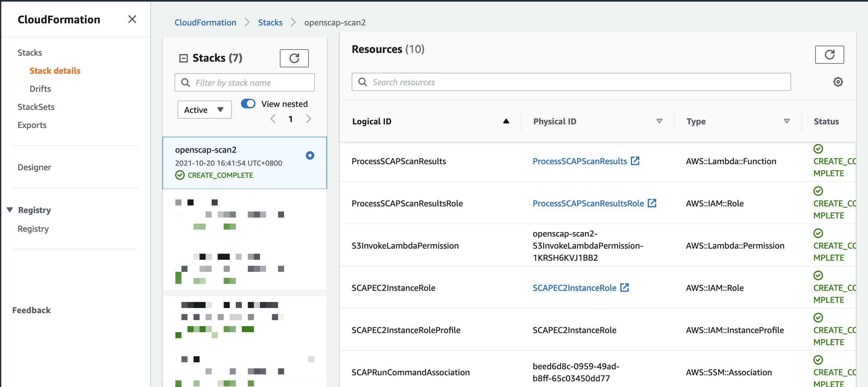Click the SCAPEC2InstanceRoleProfile logical ID cell

406,330
